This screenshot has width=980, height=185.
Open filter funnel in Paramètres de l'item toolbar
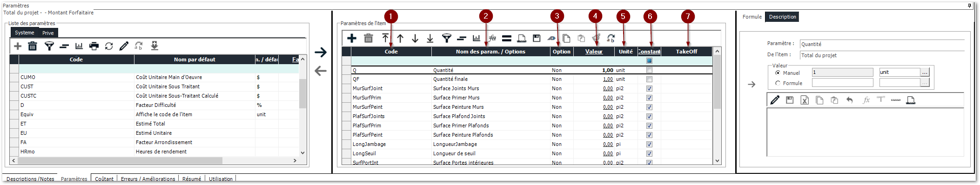[x=447, y=38]
